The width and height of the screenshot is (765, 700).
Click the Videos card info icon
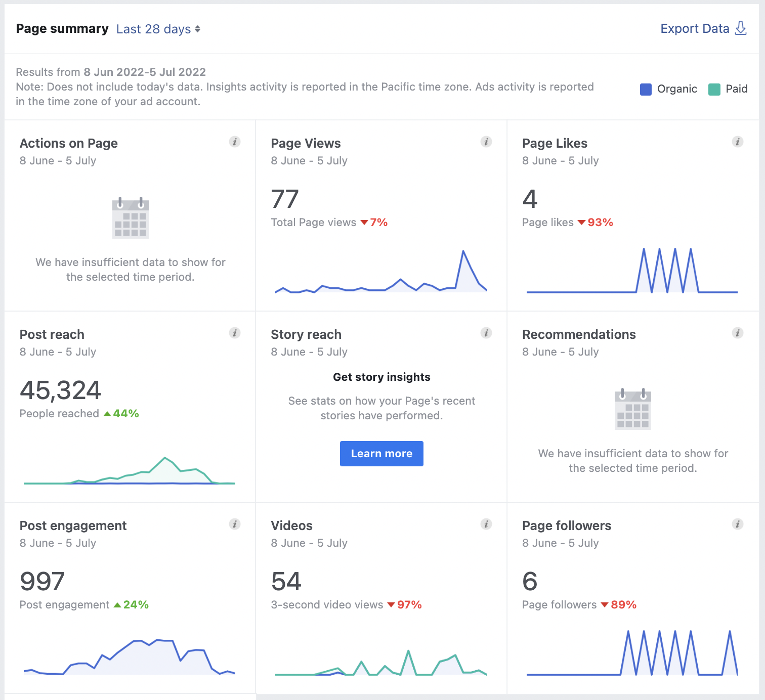point(486,524)
